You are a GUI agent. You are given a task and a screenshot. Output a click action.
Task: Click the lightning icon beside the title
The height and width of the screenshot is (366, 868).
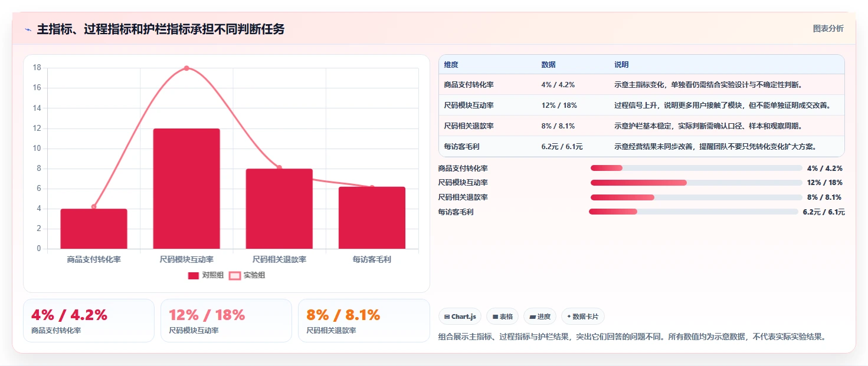click(28, 29)
